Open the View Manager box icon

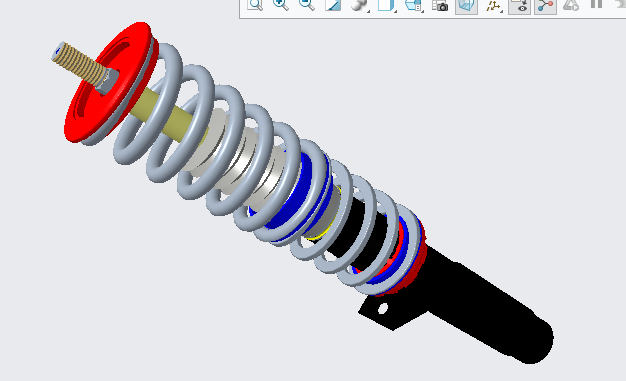[x=413, y=6]
